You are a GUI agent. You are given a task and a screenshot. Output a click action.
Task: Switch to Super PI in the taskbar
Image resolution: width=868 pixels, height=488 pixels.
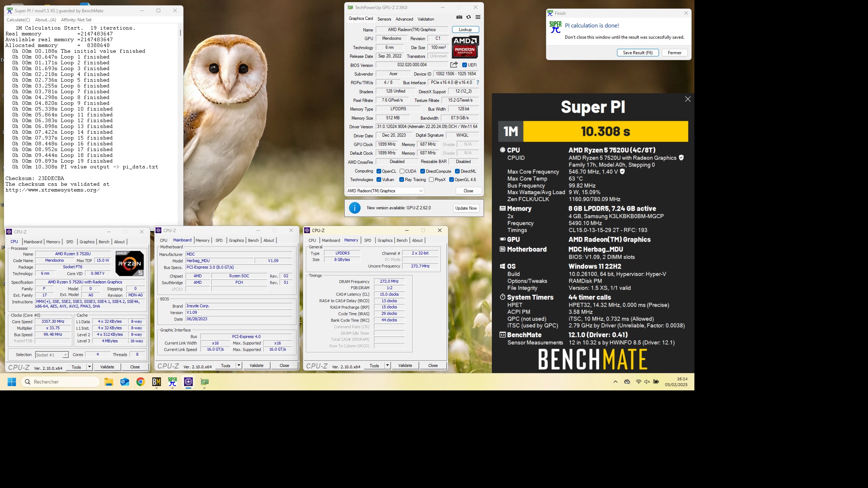(173, 382)
